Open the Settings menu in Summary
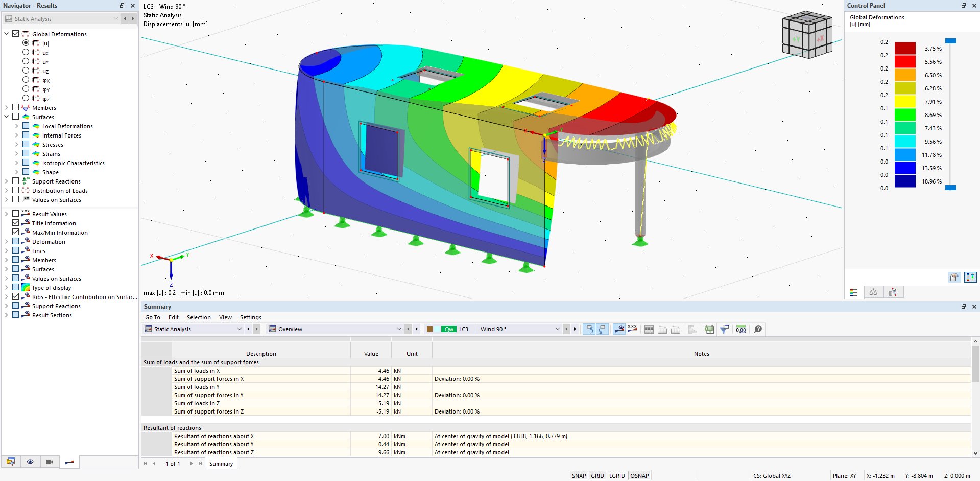 (250, 317)
